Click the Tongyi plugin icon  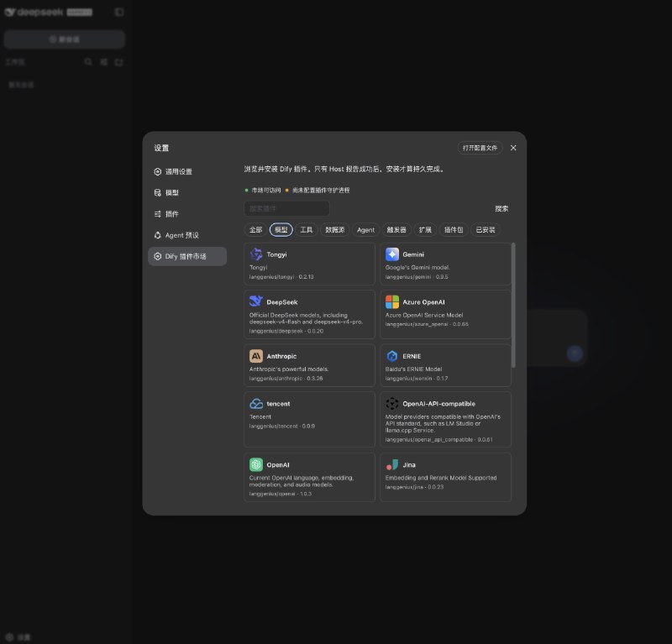256,254
